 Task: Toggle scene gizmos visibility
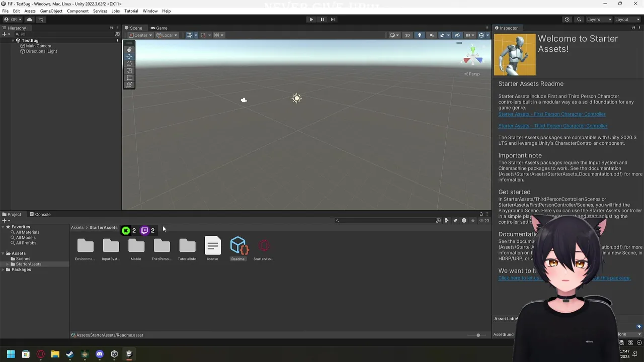click(482, 35)
